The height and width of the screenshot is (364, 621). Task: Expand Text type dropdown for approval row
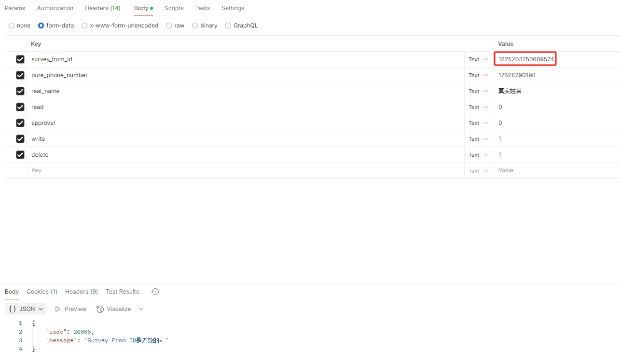pyautogui.click(x=478, y=123)
